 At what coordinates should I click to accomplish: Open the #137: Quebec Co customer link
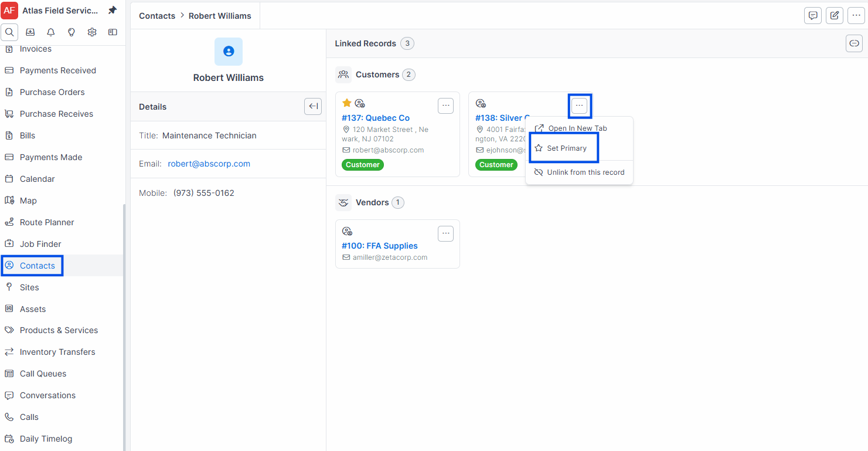click(376, 118)
